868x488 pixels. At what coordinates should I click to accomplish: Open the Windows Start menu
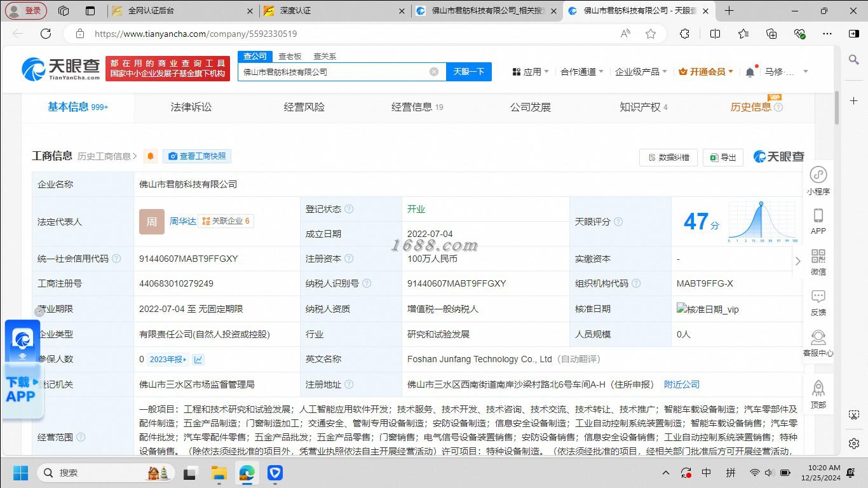pos(21,473)
